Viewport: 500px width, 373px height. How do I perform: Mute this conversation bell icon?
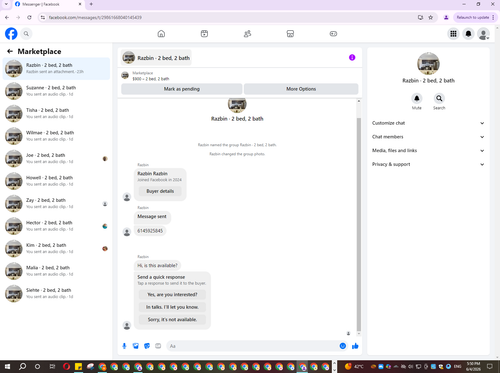pos(417,98)
